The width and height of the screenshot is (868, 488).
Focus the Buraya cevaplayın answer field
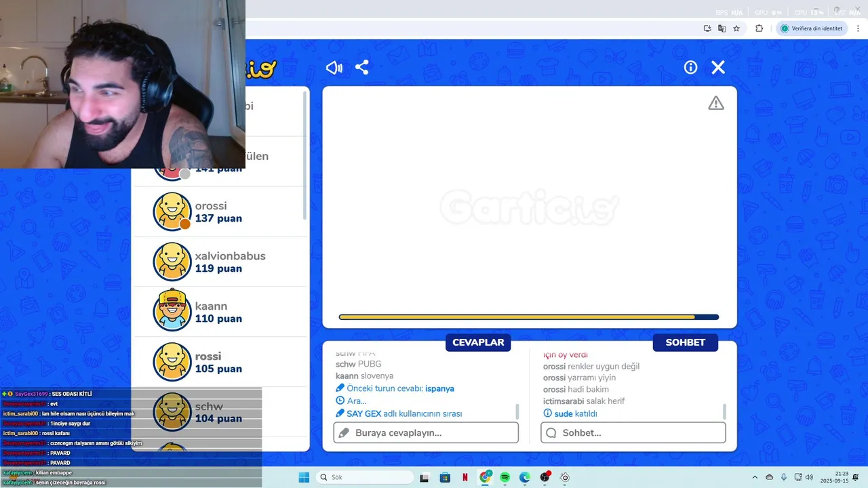[x=426, y=432]
